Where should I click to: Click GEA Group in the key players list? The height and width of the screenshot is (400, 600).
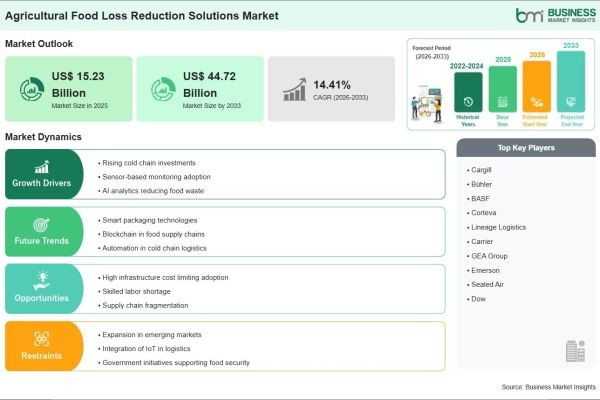click(487, 256)
